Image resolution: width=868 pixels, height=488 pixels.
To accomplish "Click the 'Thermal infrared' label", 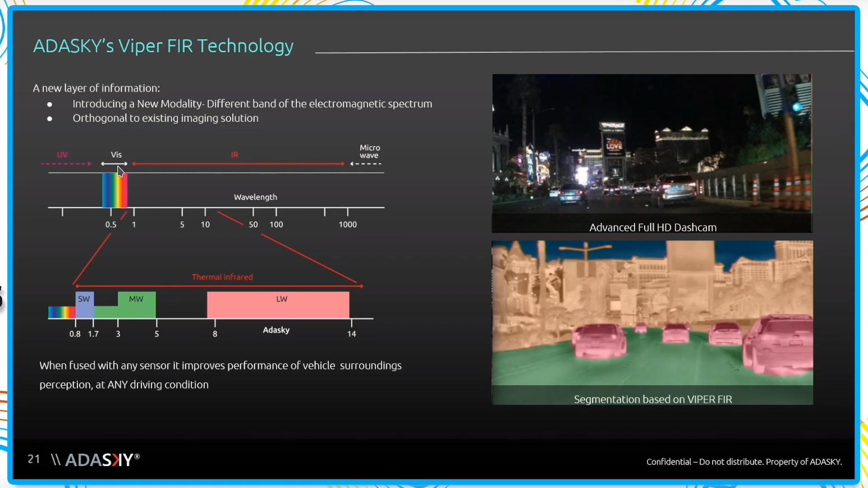I will point(222,277).
